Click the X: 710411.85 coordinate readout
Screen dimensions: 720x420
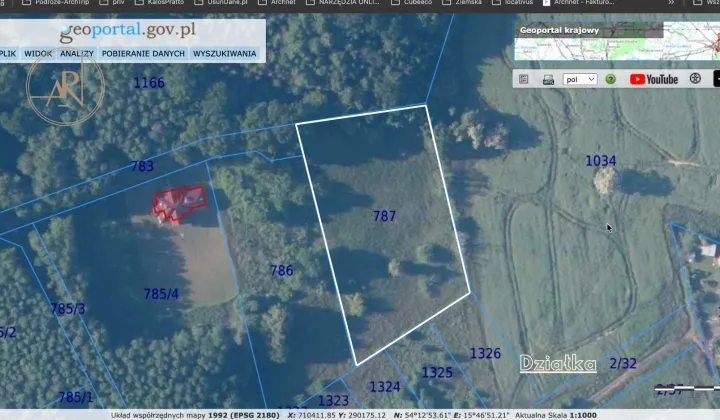click(312, 415)
